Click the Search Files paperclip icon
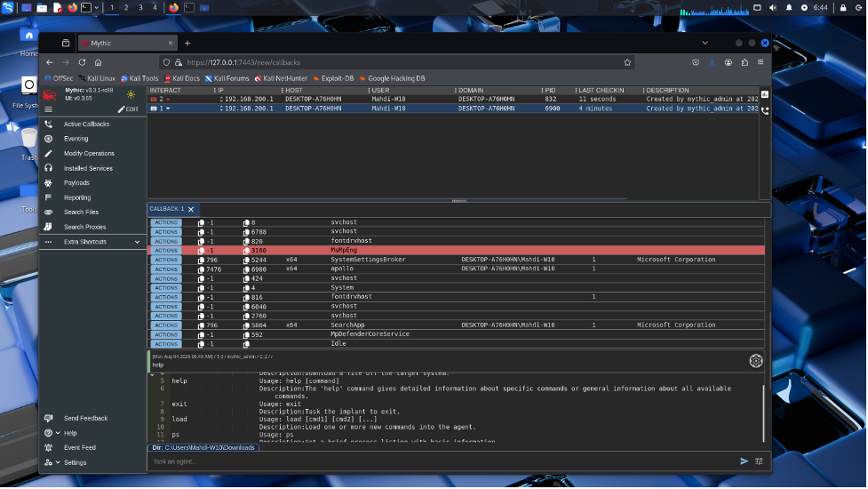The height and width of the screenshot is (489, 868). click(49, 212)
